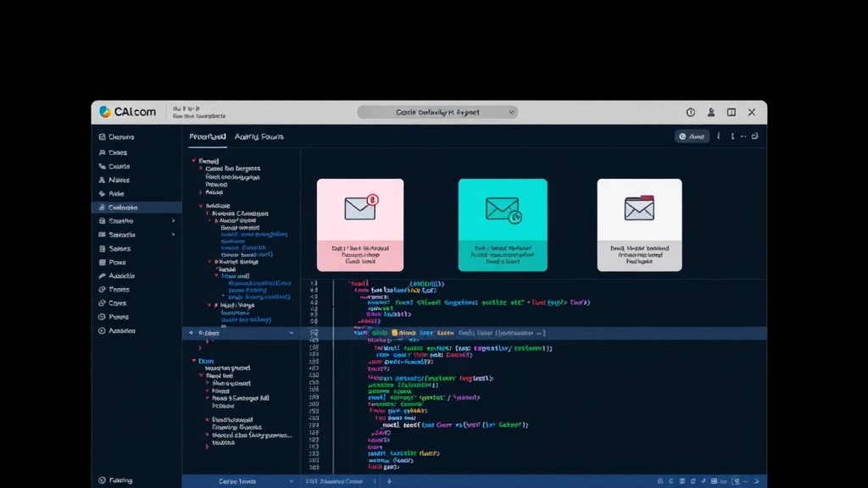Open the chevron dropdown on the highlighted tree row
This screenshot has width=868, height=488.
point(292,333)
